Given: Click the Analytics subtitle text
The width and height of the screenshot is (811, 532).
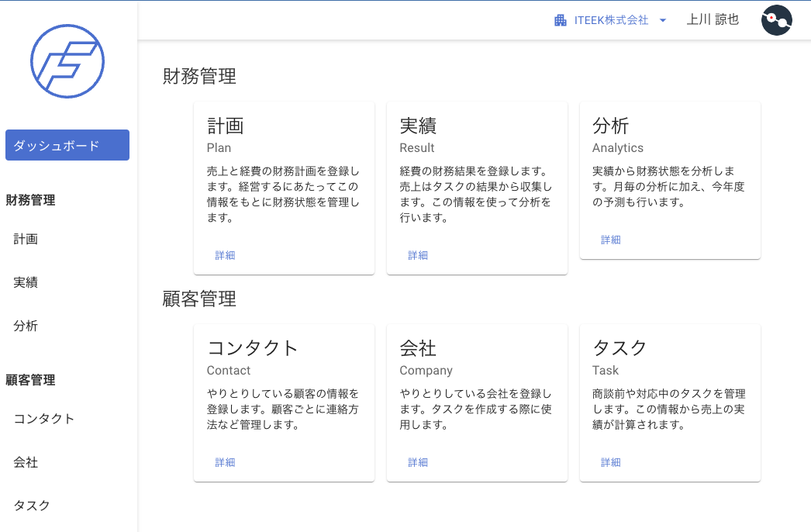Looking at the screenshot, I should click(x=618, y=148).
